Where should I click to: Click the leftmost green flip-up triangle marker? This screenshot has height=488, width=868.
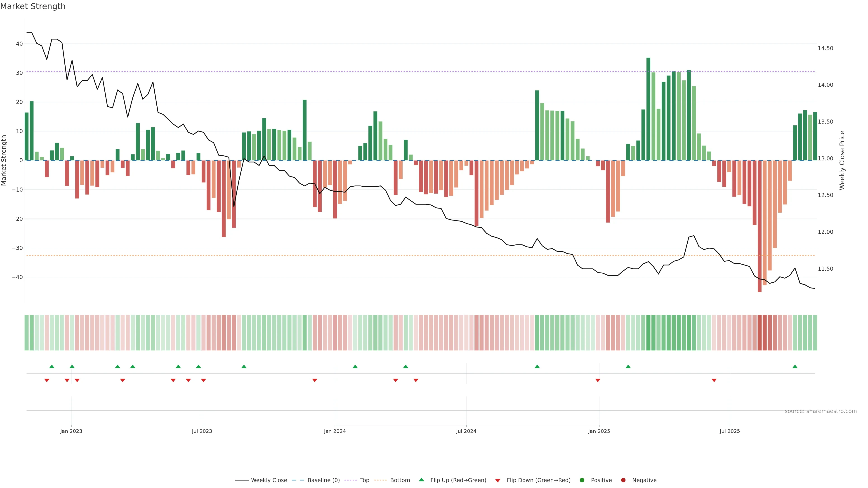tap(52, 366)
